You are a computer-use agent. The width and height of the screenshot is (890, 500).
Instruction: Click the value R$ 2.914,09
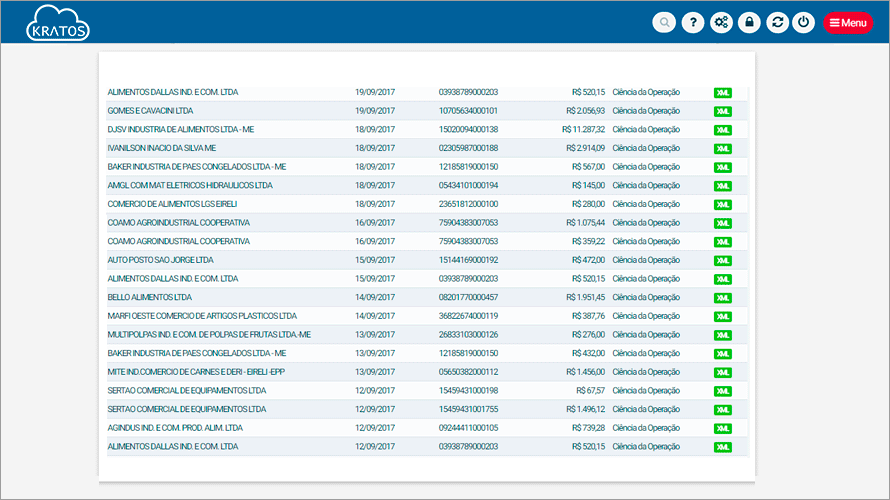(x=586, y=148)
